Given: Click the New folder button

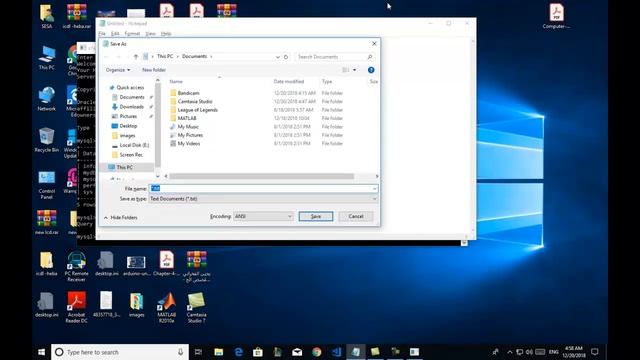Looking at the screenshot, I should pos(154,70).
